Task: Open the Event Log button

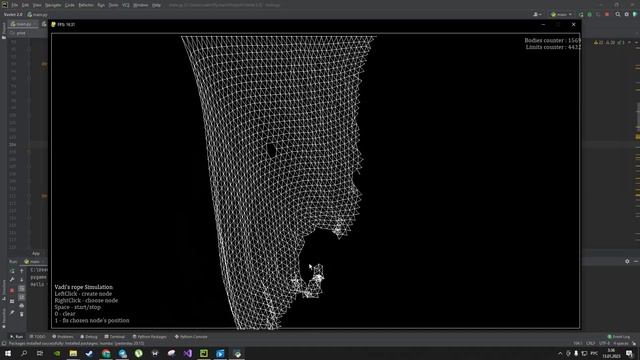Action: pos(619,337)
